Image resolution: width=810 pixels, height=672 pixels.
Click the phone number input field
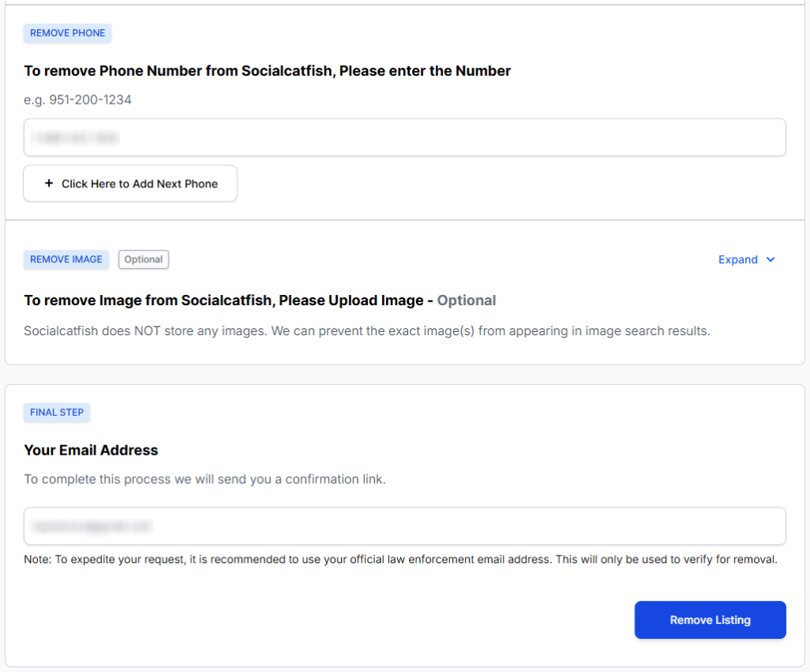[x=404, y=138]
